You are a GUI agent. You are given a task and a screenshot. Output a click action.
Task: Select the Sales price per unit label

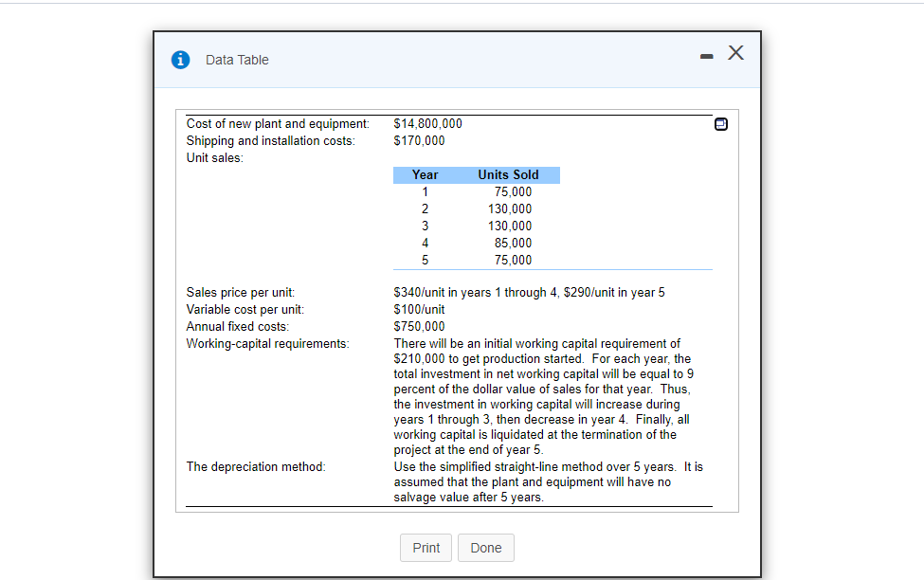click(242, 292)
